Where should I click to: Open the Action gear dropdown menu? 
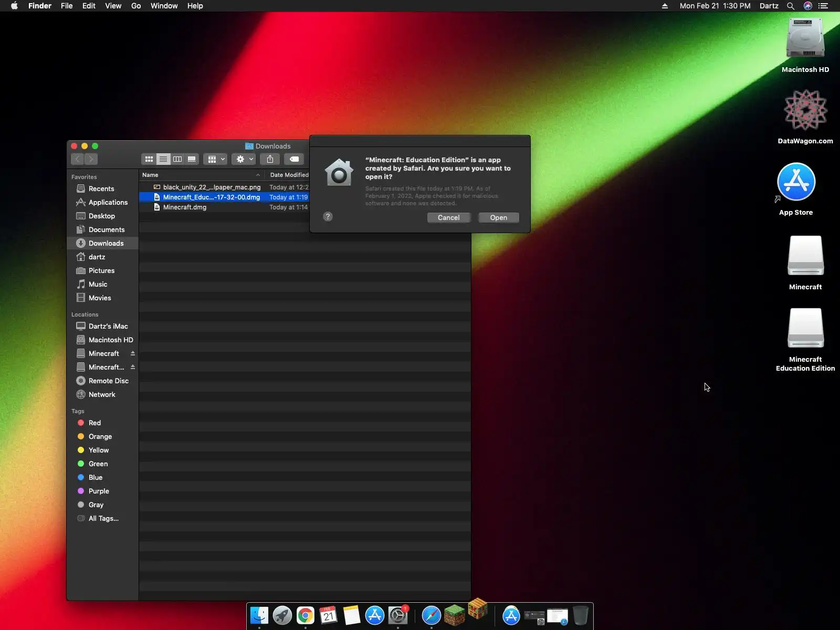click(x=244, y=159)
